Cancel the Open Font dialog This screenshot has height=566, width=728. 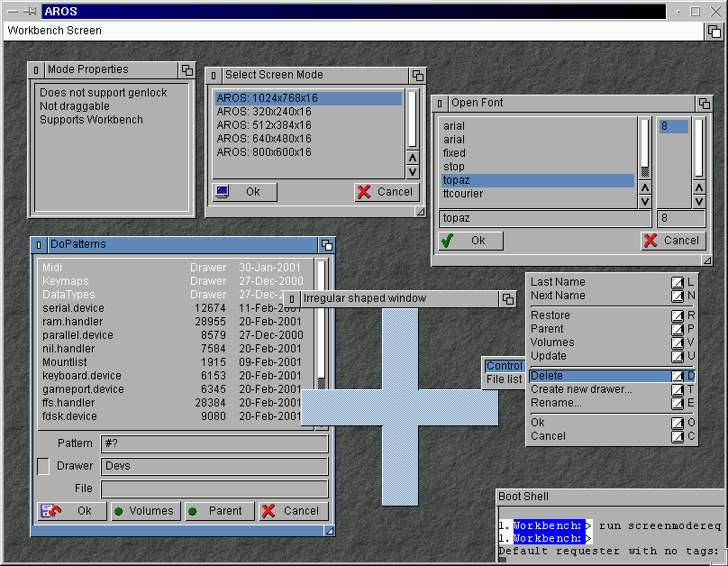(x=674, y=241)
